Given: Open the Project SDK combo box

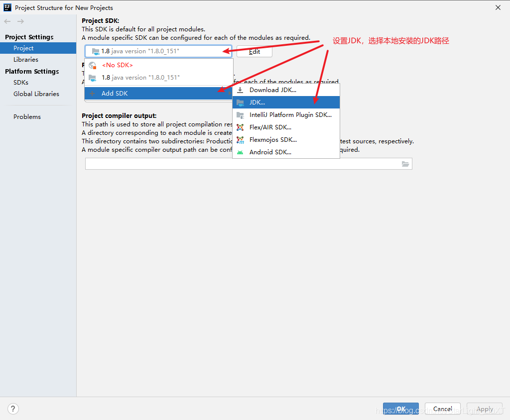Looking at the screenshot, I should pyautogui.click(x=158, y=51).
